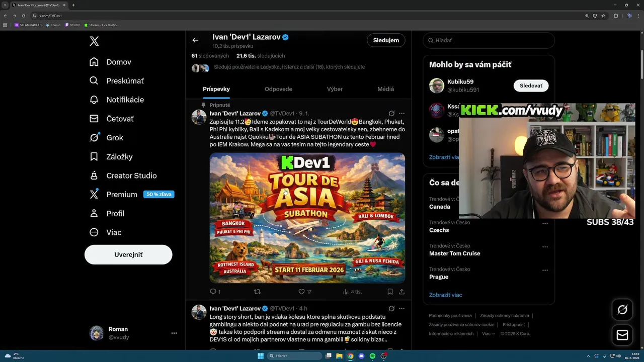Open Záložky bookmarks
This screenshot has height=362, width=644.
tap(111, 156)
